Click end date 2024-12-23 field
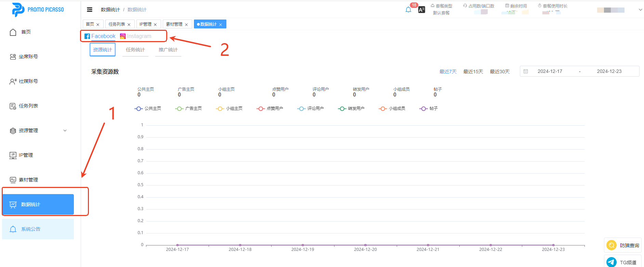Screen dimensions: 644x267 [609, 72]
